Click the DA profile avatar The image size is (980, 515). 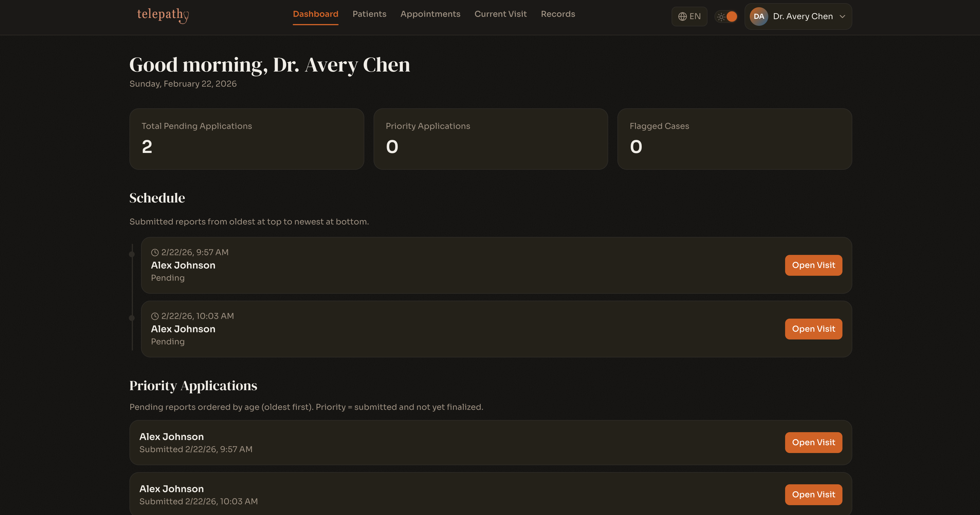tap(758, 17)
